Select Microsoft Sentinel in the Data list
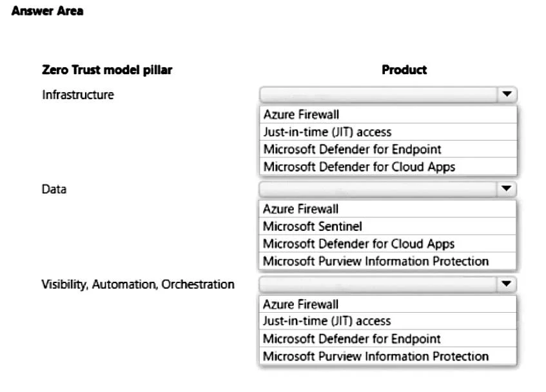Screen dimensions: 546x392 point(387,226)
